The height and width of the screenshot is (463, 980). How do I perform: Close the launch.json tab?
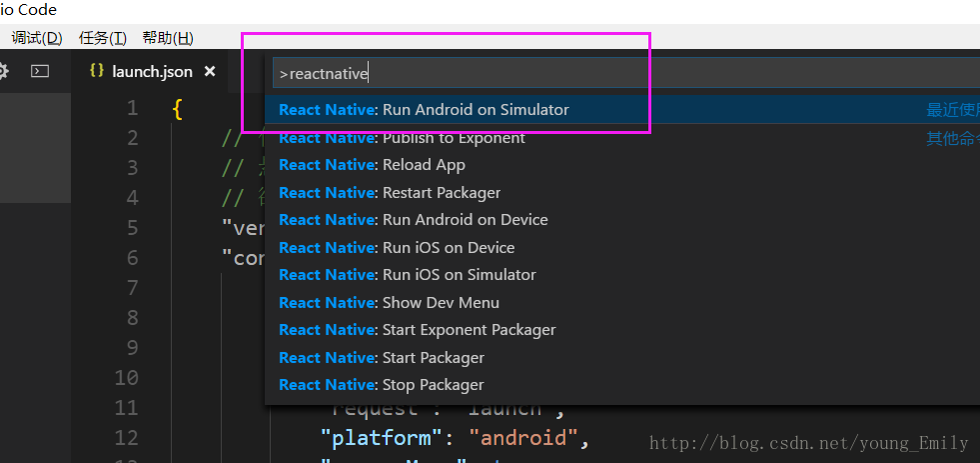[210, 71]
